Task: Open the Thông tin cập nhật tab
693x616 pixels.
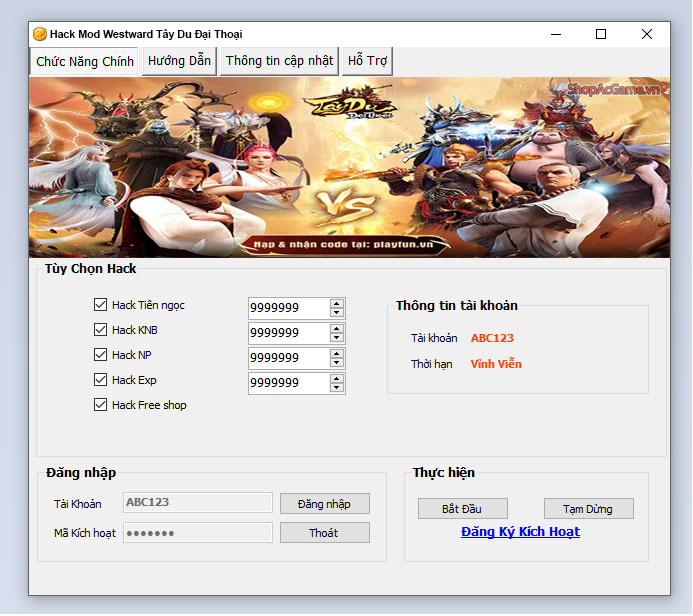Action: tap(279, 61)
